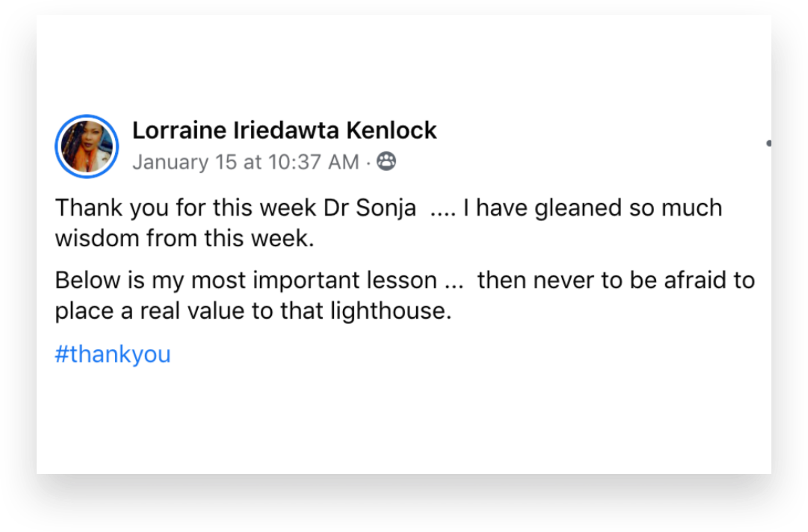
Task: Open Lorraine's profile picture
Action: coord(87,146)
